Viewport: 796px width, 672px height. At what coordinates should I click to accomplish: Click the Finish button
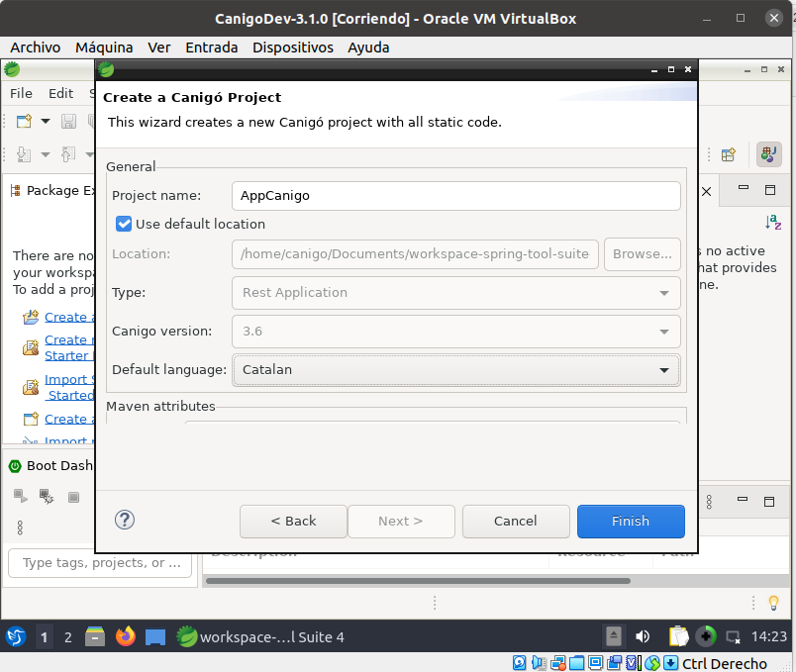pyautogui.click(x=631, y=522)
